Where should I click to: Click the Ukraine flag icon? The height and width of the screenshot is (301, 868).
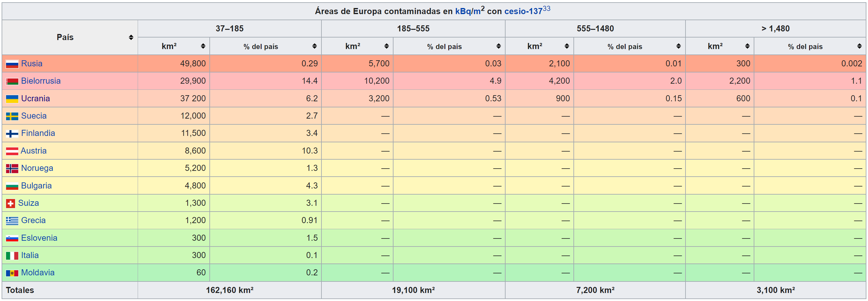[x=12, y=99]
